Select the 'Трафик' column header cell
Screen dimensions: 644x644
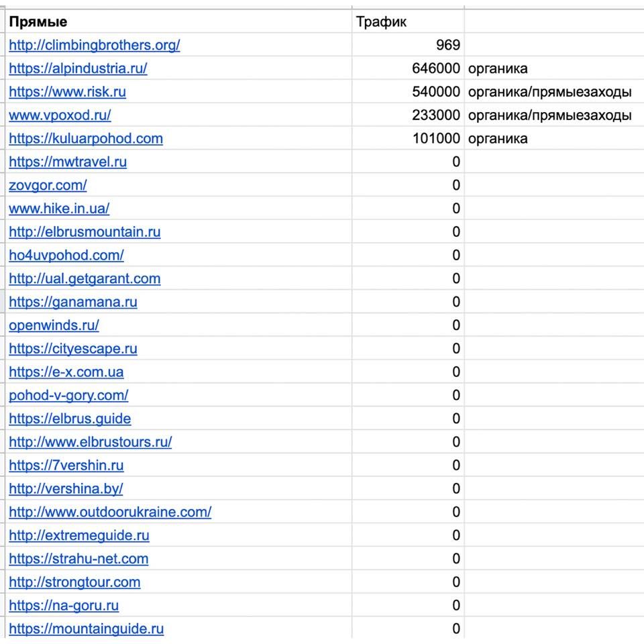pyautogui.click(x=408, y=21)
